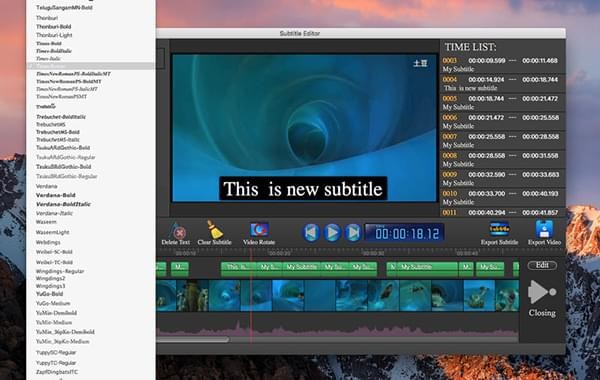Select time list entry 0004 'This is new subtitle'
The height and width of the screenshot is (380, 600).
coord(502,84)
